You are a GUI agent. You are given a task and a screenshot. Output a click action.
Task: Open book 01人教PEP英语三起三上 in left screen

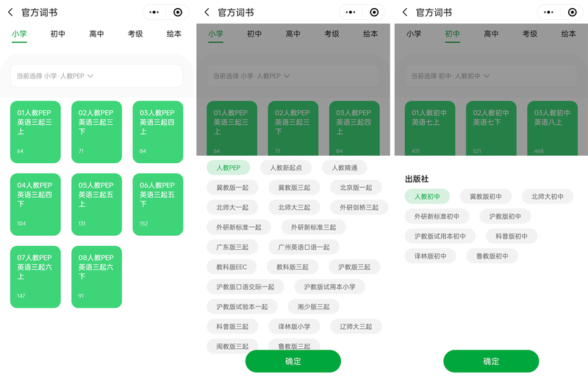(x=35, y=132)
